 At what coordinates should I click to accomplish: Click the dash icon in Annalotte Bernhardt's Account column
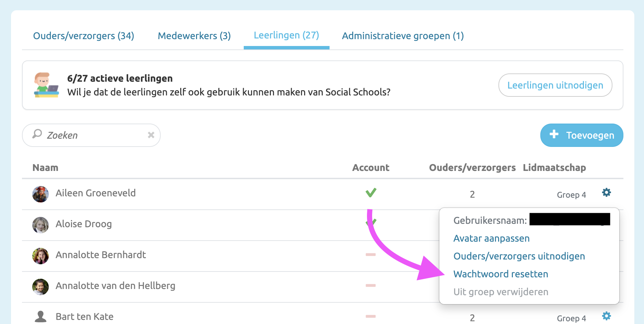(x=371, y=255)
